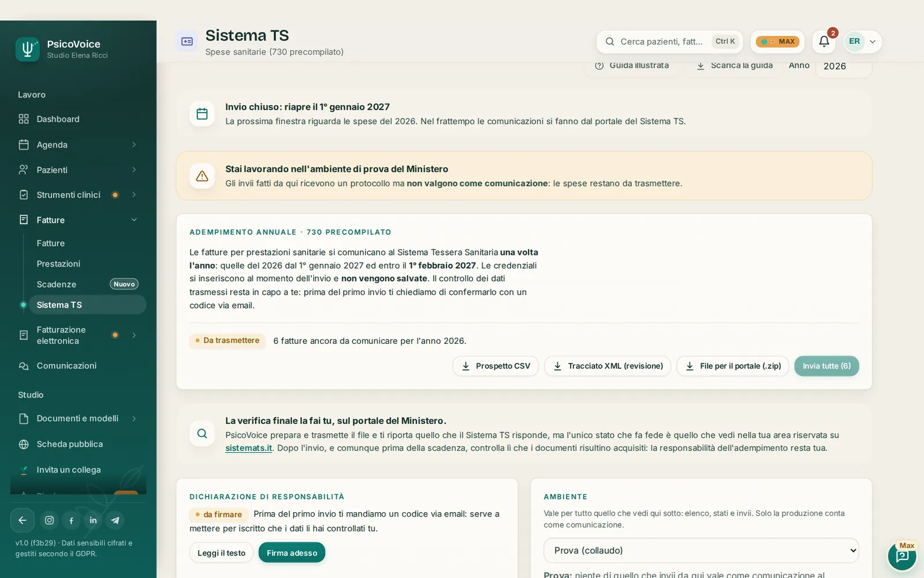Open Dashboard from the sidebar
924x578 pixels.
[x=78, y=119]
